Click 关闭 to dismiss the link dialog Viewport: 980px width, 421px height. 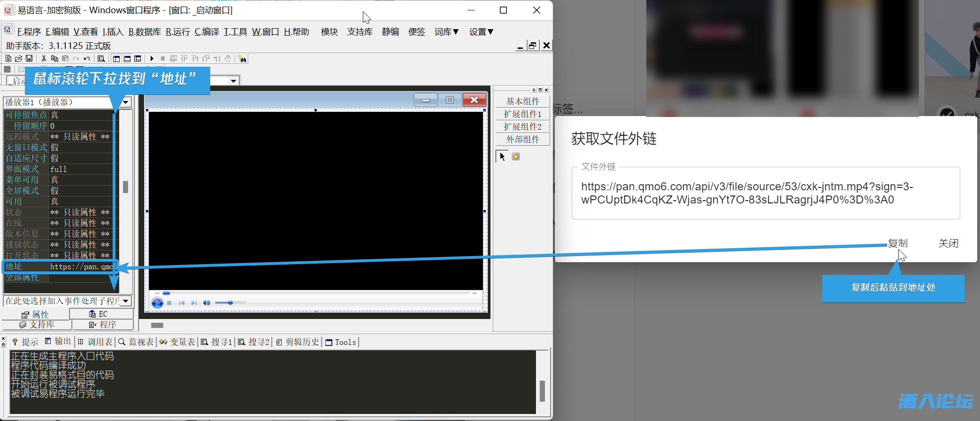click(x=948, y=243)
